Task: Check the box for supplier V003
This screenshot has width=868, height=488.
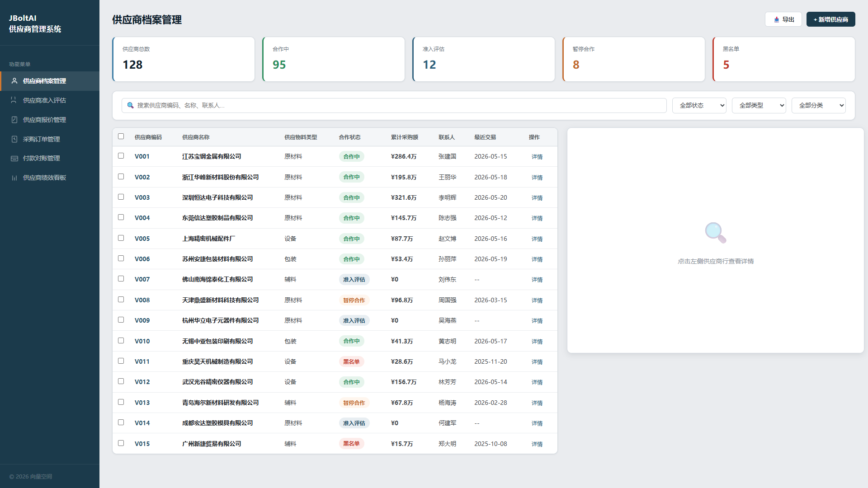Action: (121, 197)
